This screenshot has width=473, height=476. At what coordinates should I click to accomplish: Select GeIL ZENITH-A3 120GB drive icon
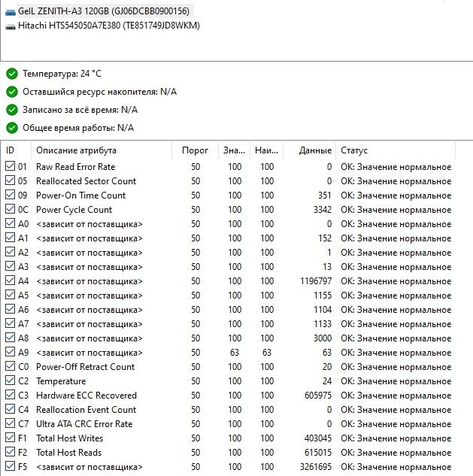click(x=11, y=12)
